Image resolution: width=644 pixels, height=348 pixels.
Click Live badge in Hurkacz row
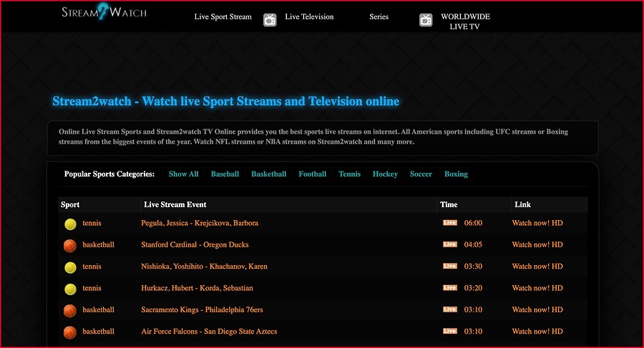pyautogui.click(x=450, y=288)
